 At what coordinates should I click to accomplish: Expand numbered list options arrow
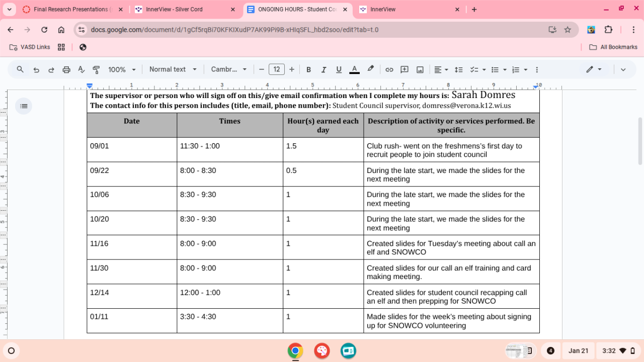526,69
